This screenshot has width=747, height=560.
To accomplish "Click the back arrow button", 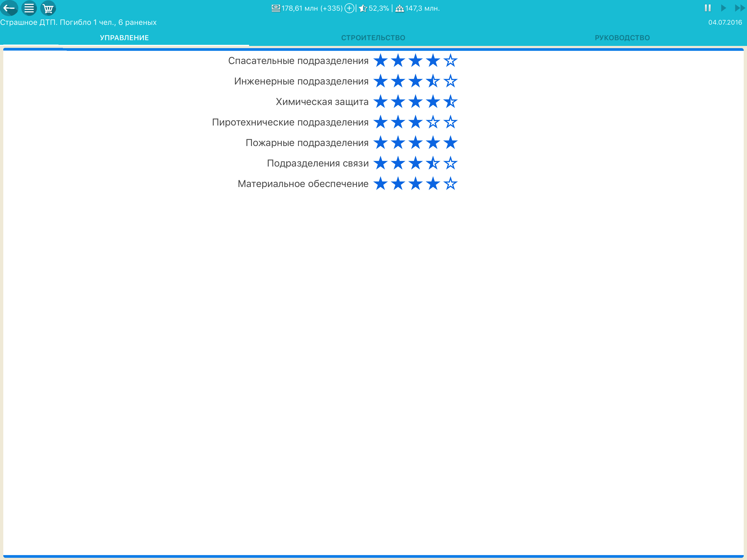I will click(9, 8).
